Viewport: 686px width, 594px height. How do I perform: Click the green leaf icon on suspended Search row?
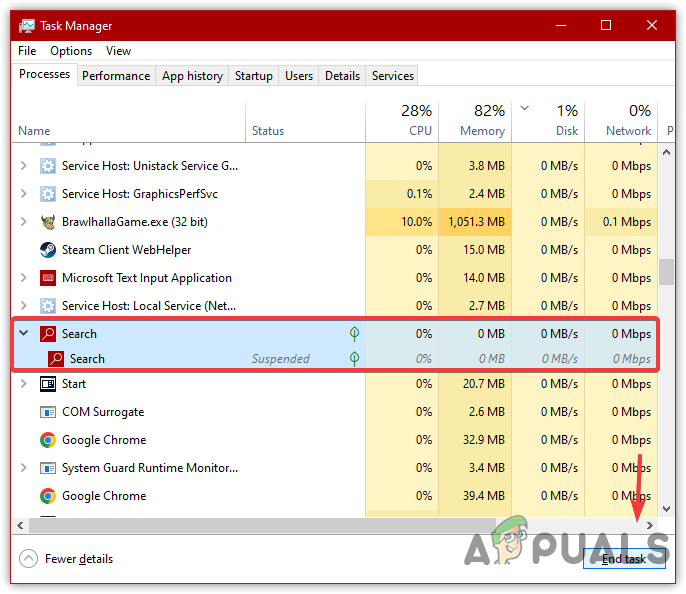click(354, 359)
